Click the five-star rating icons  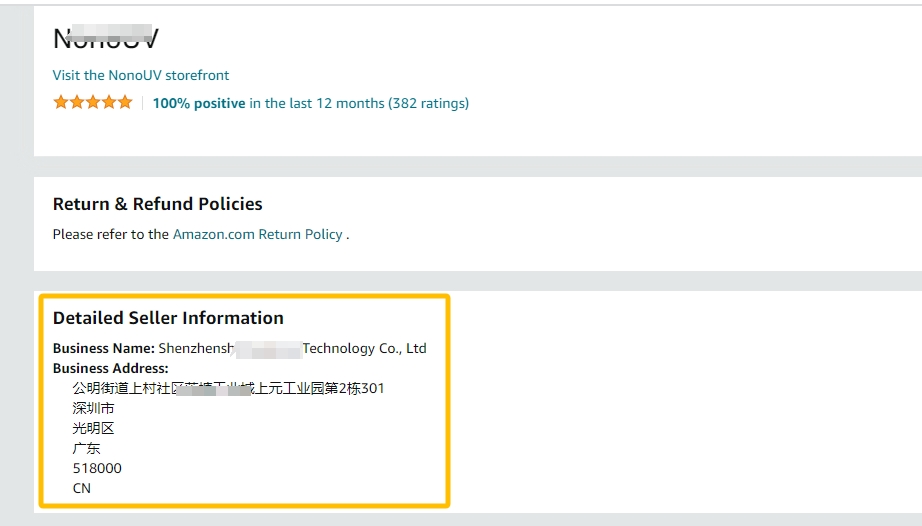(93, 102)
